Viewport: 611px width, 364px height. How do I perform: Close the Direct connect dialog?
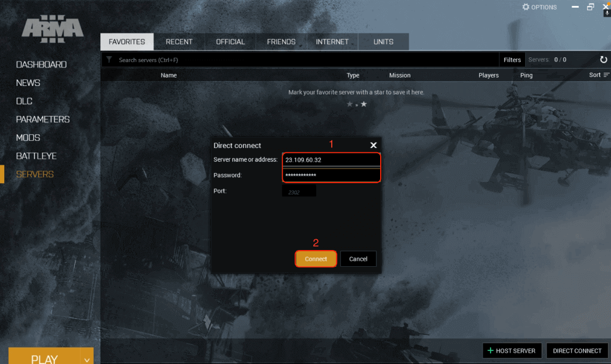(x=374, y=145)
